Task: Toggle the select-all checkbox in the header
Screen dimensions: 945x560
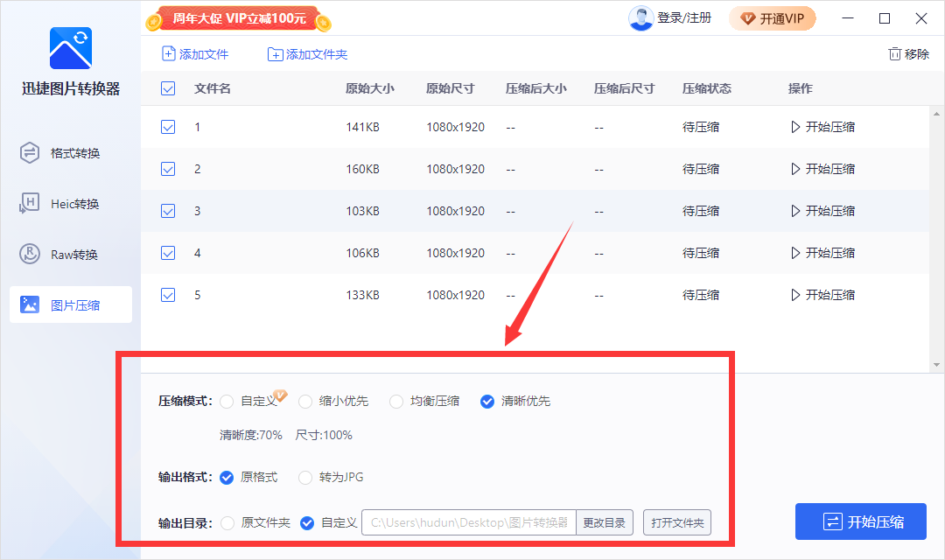Action: click(x=167, y=88)
